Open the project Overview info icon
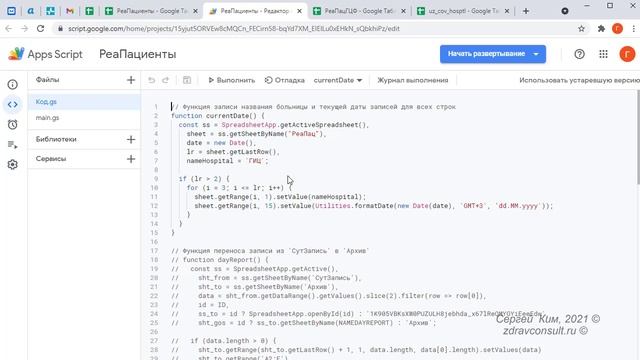640x360 pixels. [13, 84]
